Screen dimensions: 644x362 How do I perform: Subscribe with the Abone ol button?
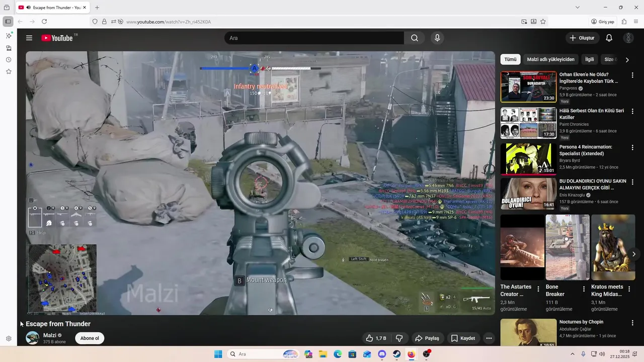click(90, 338)
